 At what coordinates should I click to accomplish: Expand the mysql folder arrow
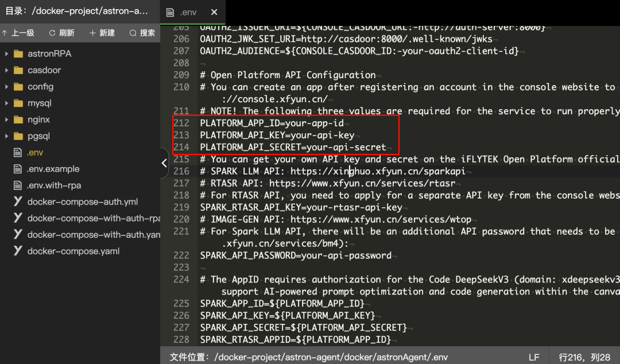pos(6,103)
